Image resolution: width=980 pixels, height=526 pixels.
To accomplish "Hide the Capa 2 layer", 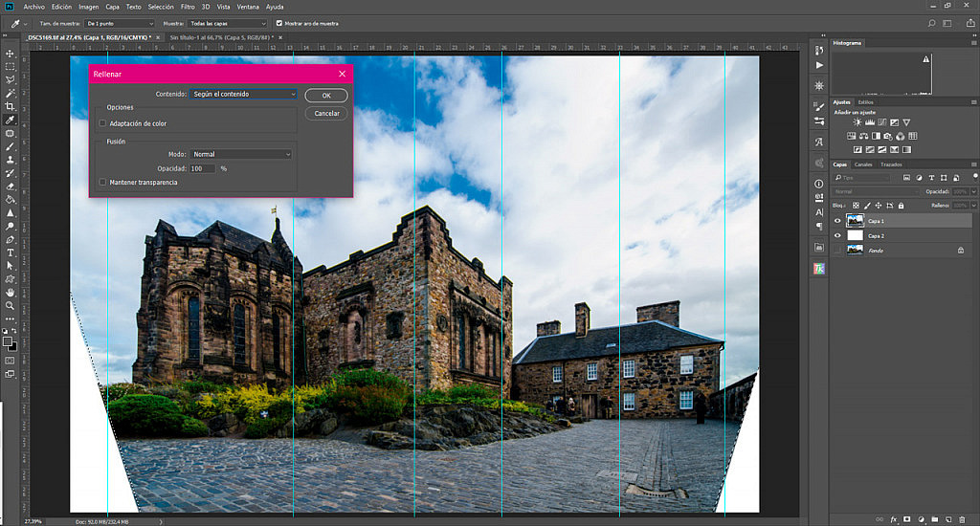I will click(837, 235).
